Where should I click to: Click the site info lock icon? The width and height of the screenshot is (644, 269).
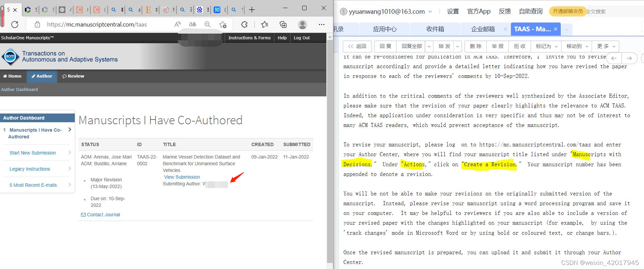[38, 24]
